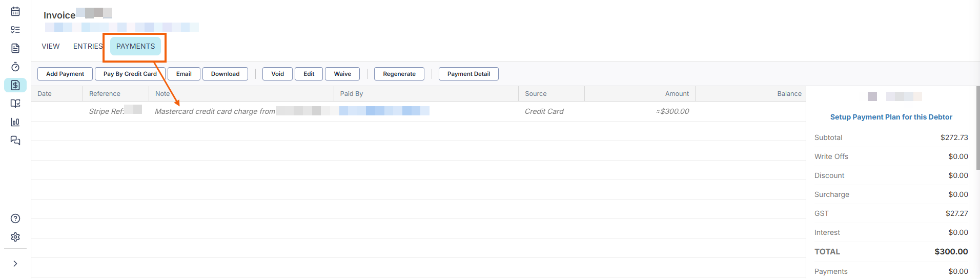Open the settings gear icon
The height and width of the screenshot is (279, 980).
pos(15,237)
